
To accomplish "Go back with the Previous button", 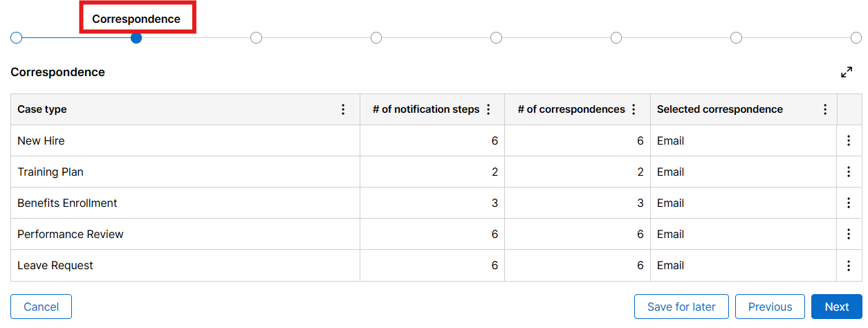I will [770, 307].
